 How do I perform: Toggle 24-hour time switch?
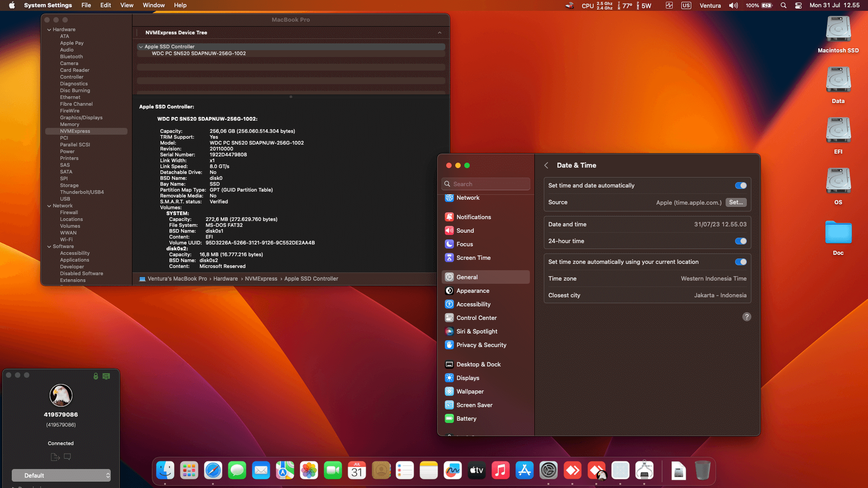pos(741,241)
